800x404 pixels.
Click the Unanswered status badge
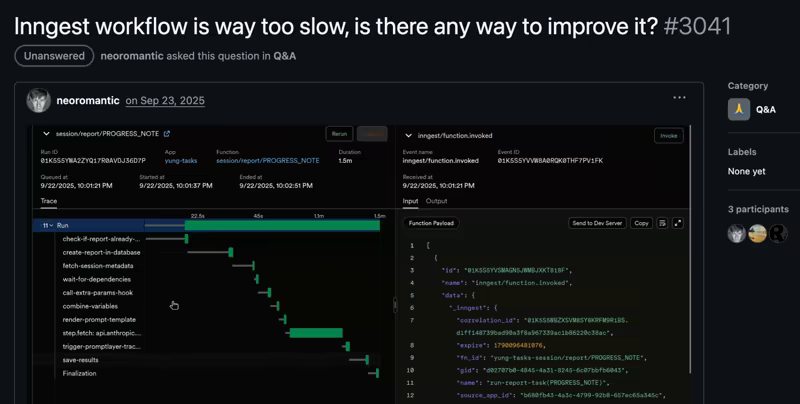click(x=54, y=56)
